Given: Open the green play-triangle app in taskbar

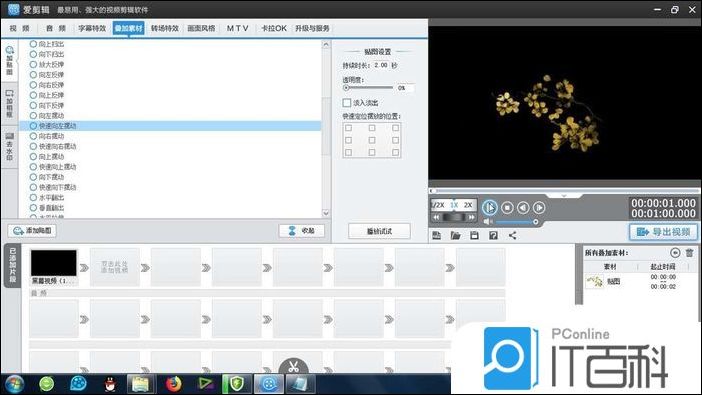Looking at the screenshot, I should coord(205,384).
